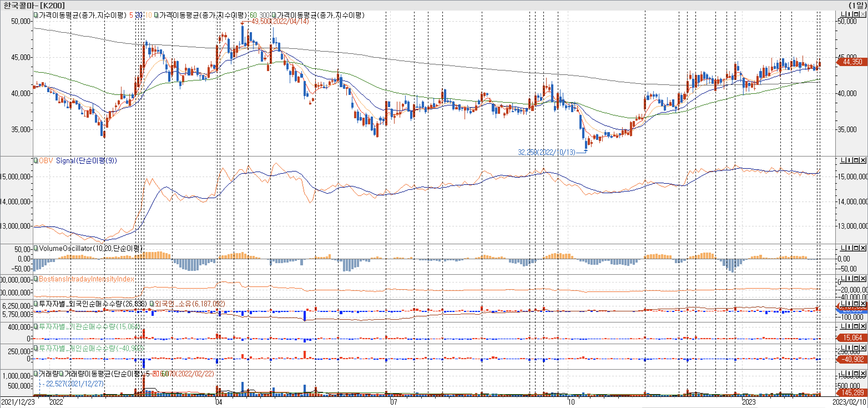Maximize the 개인순매수수량 panel
This screenshot has width=868, height=408.
click(x=856, y=348)
